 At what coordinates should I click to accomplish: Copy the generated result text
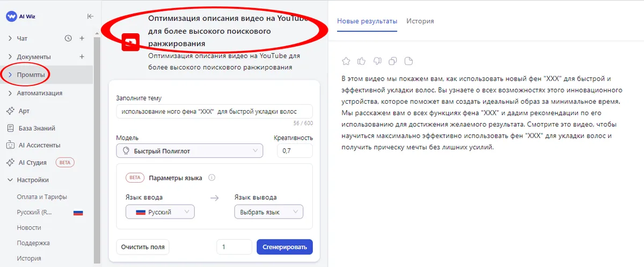[393, 61]
